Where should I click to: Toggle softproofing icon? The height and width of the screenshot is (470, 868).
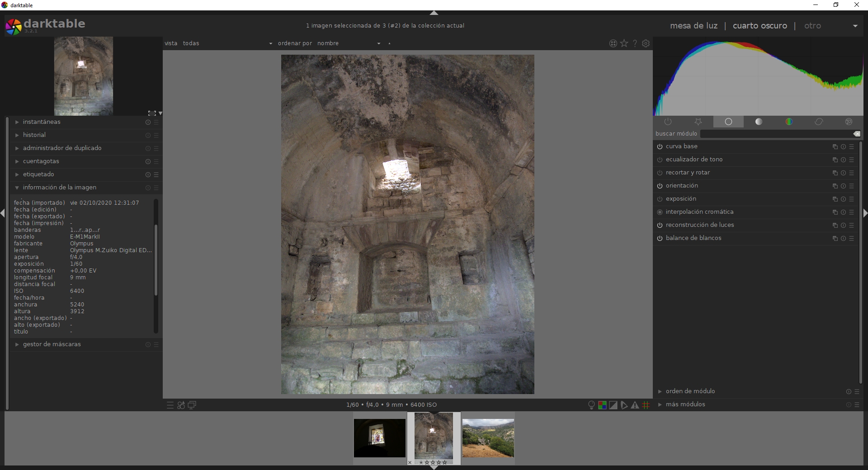tap(624, 405)
